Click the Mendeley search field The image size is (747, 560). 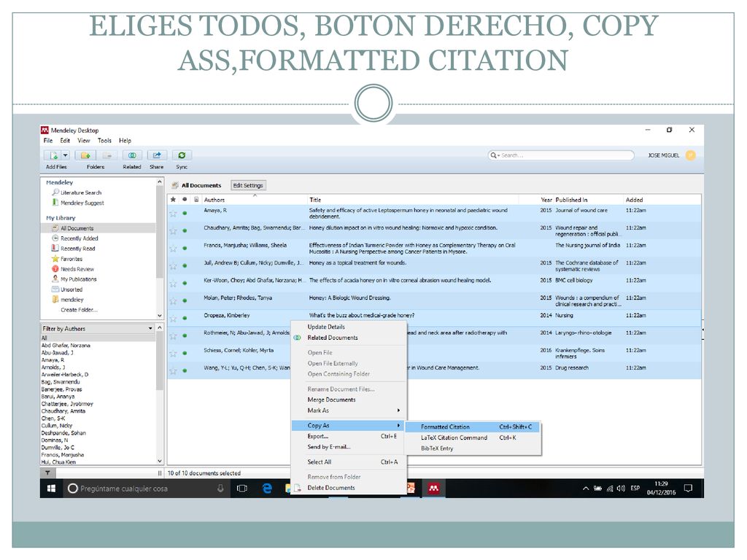[x=561, y=155]
